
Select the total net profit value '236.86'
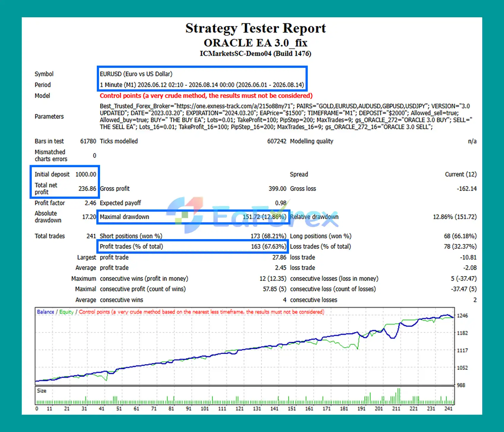coord(87,189)
